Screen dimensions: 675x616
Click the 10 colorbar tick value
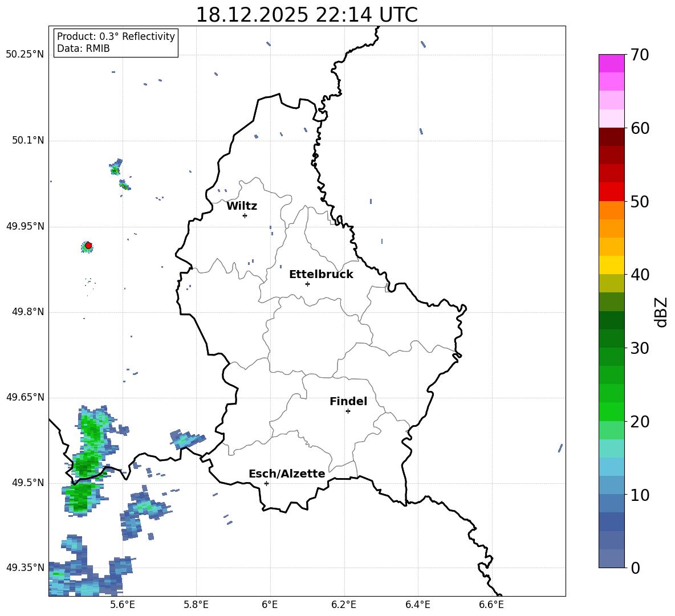coord(640,495)
